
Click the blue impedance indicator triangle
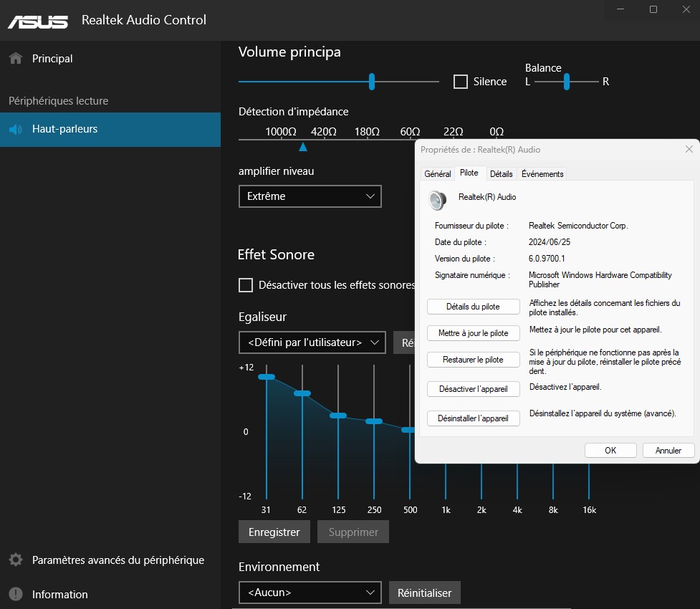(303, 147)
